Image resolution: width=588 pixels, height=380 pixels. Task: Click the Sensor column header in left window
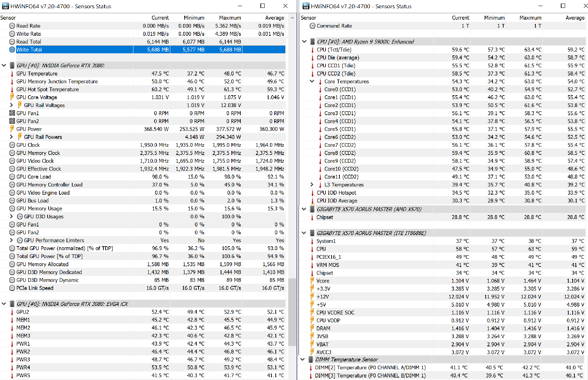[8, 18]
